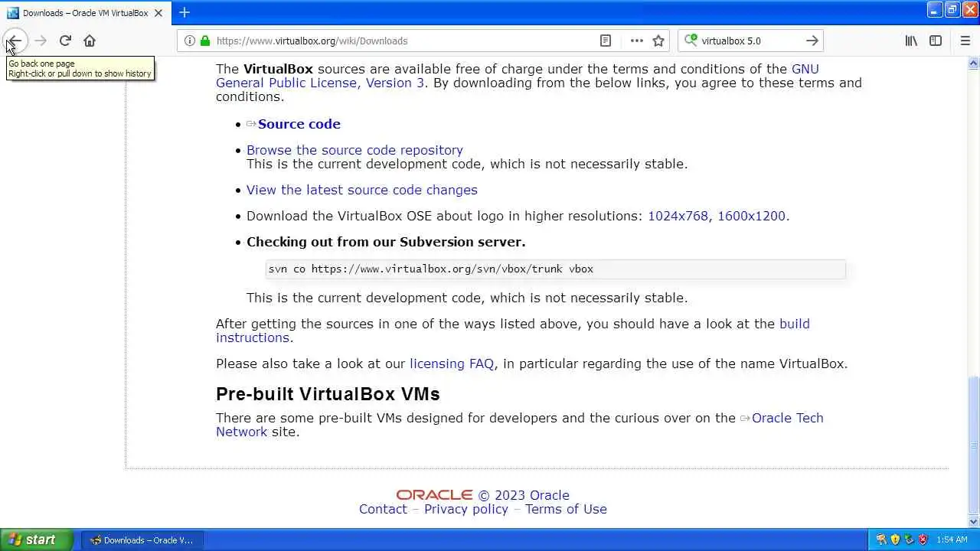Click the 1:54 AM clock

coord(952,540)
